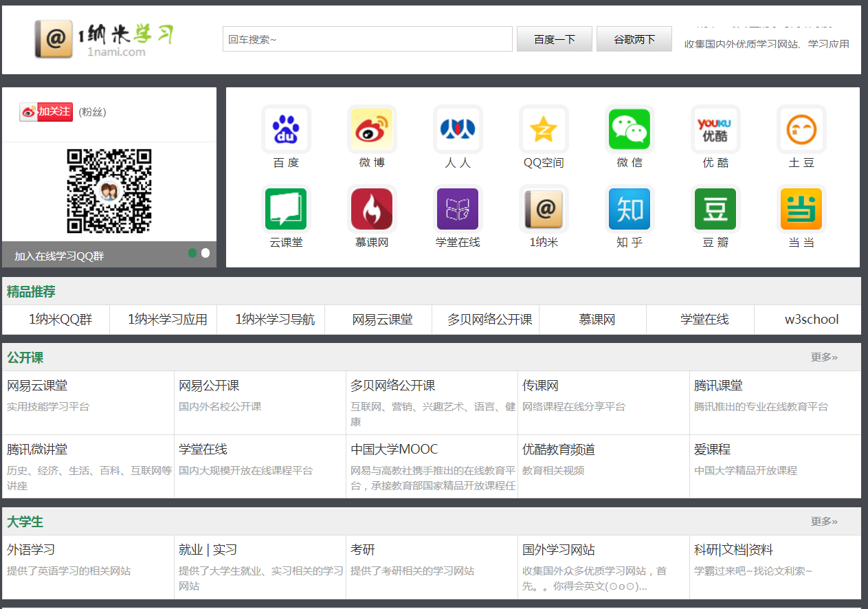Open 腾讯微讲堂 link

coord(37,450)
